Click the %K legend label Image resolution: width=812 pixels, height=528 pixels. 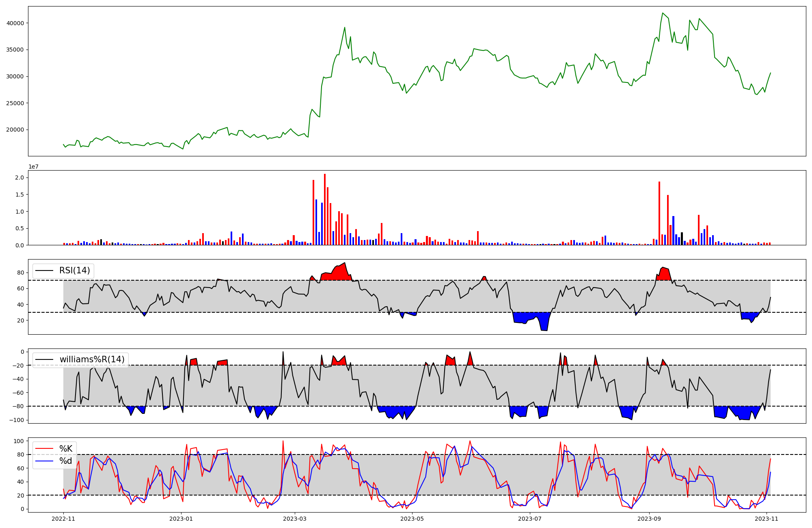coord(66,448)
